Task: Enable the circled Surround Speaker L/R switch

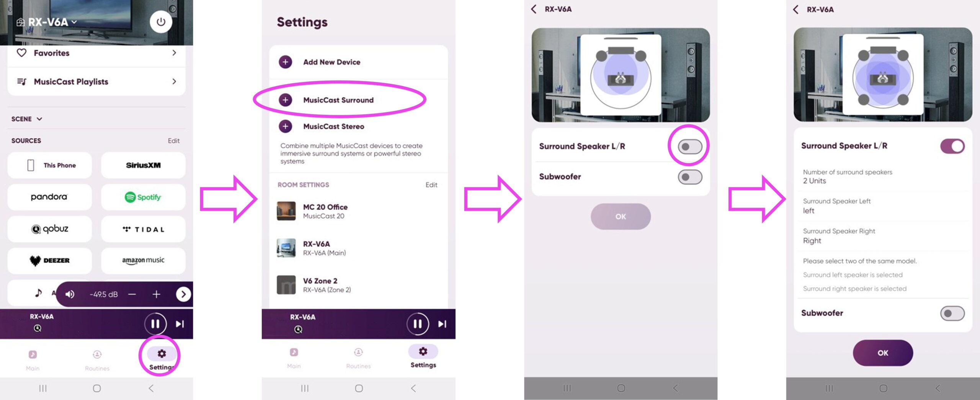Action: pos(690,146)
